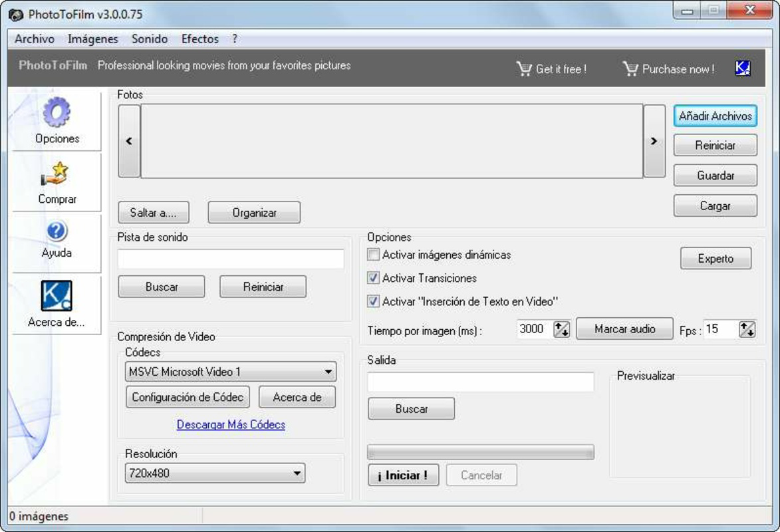Screen dimensions: 780x532
Task: Open the Imágenes menu
Action: (93, 39)
